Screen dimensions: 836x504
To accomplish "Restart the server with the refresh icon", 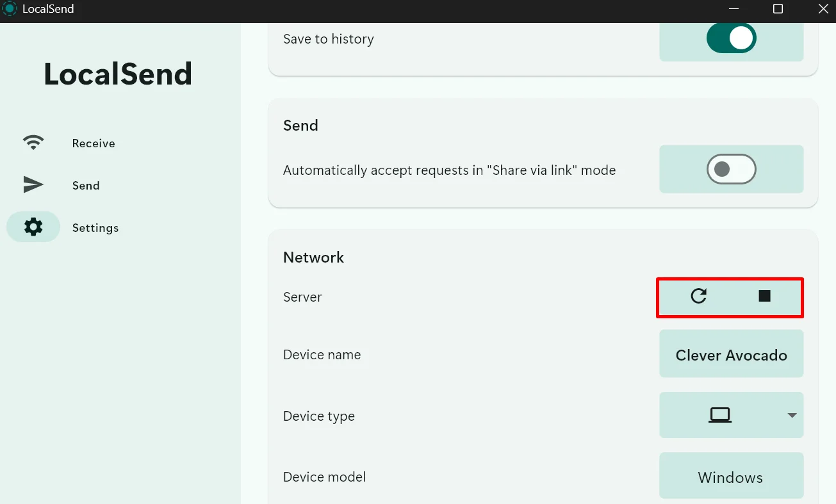I will click(698, 296).
